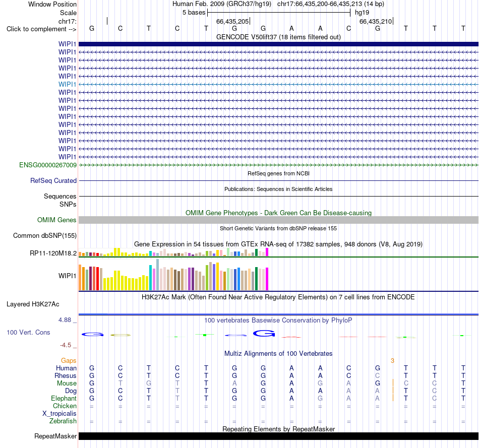The image size is (479, 448).
Task: Click the RefSeq Curated track label
Action: coord(53,181)
